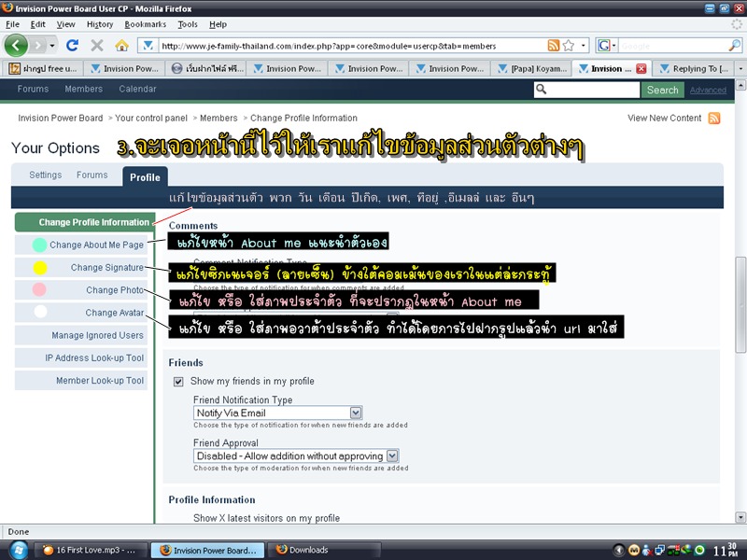Open Member Look-up Tool
The height and width of the screenshot is (560, 747).
click(x=81, y=381)
